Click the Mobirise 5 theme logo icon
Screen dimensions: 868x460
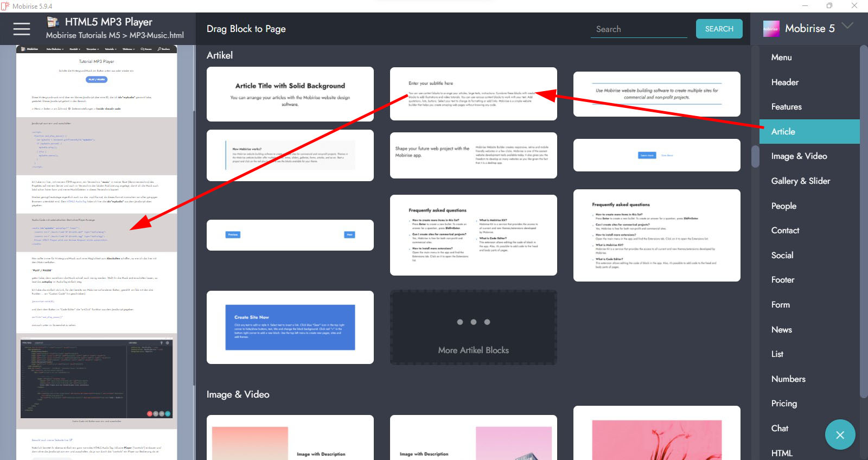coord(771,29)
